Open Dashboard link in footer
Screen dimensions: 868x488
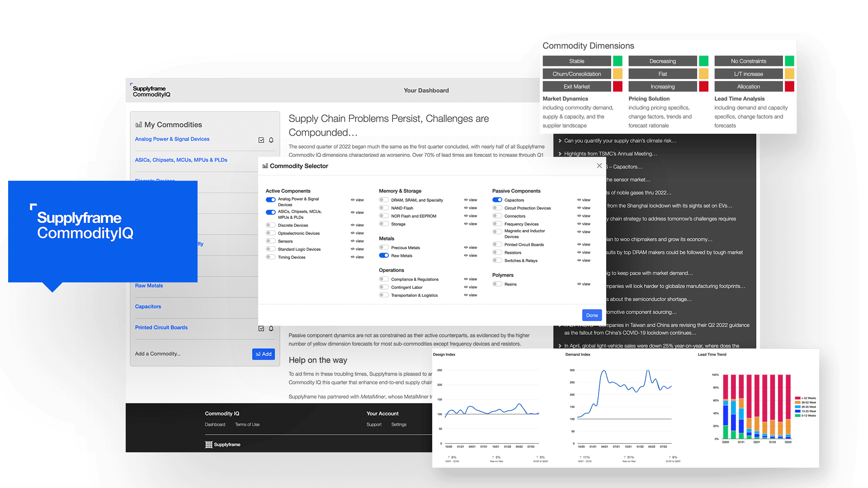215,425
